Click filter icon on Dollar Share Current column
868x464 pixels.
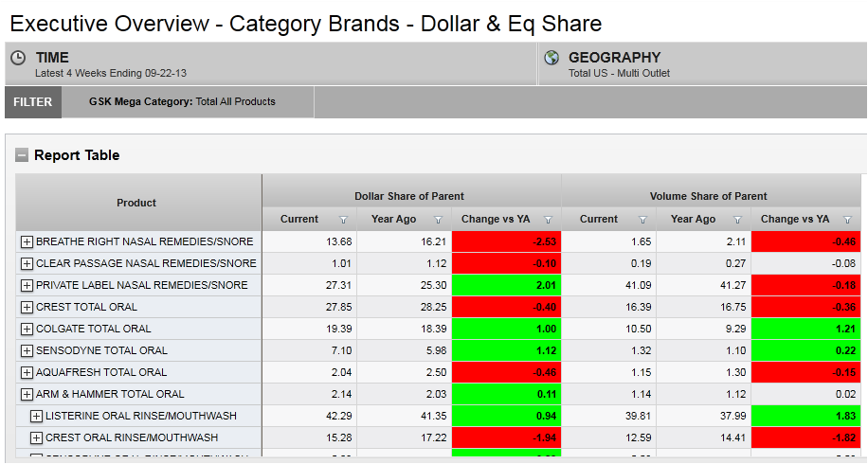coord(343,220)
